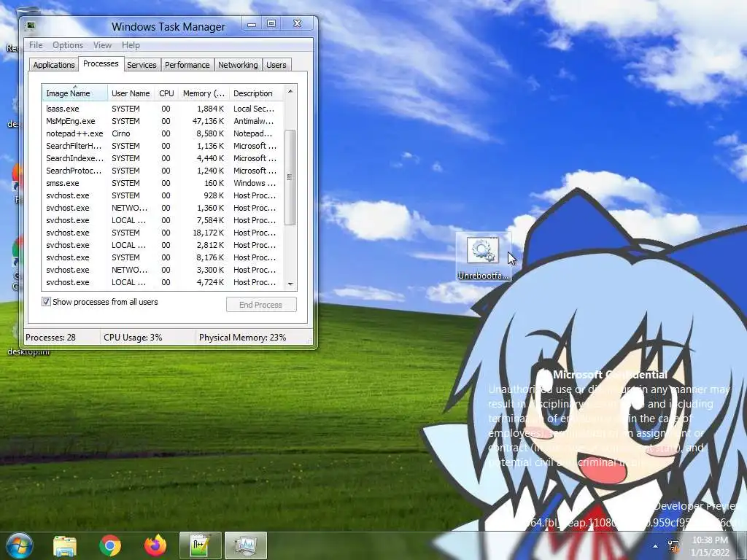Switch to the Networking tab

(x=238, y=65)
